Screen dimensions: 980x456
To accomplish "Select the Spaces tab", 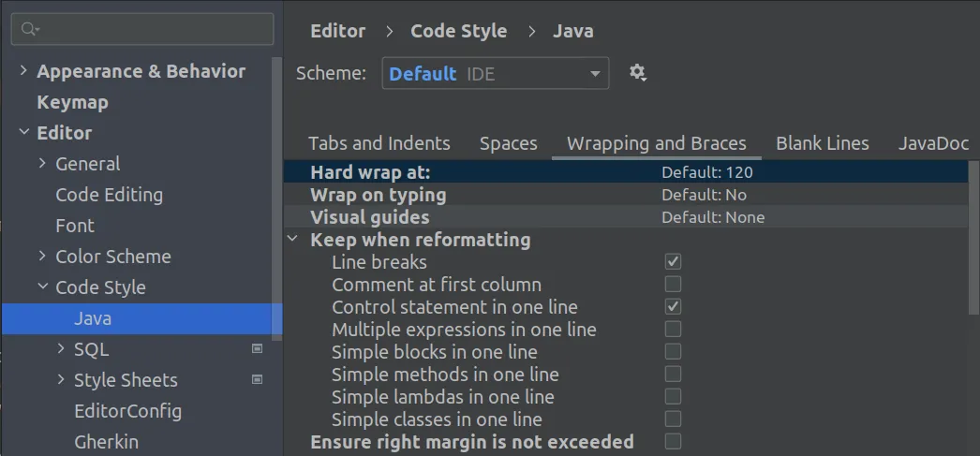I will (x=508, y=143).
